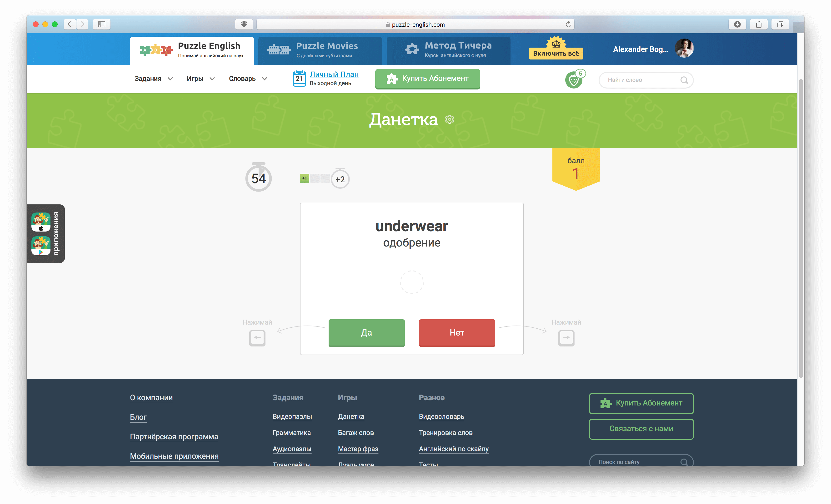Screen dimensions: 831x504
Task: Open Тренировка слов footer link
Action: coord(446,433)
